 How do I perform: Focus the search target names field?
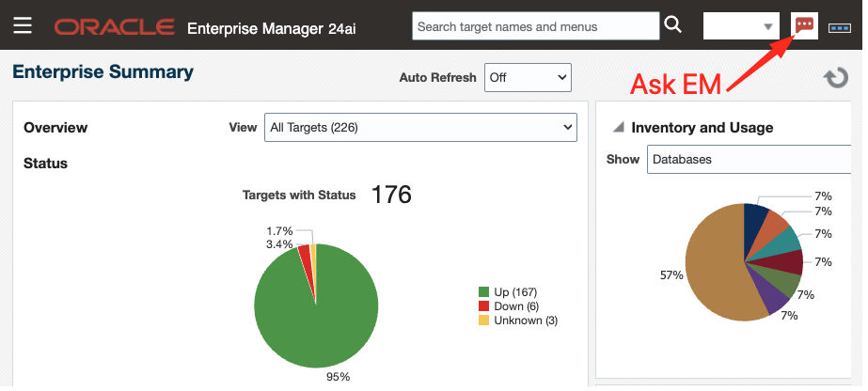point(535,26)
